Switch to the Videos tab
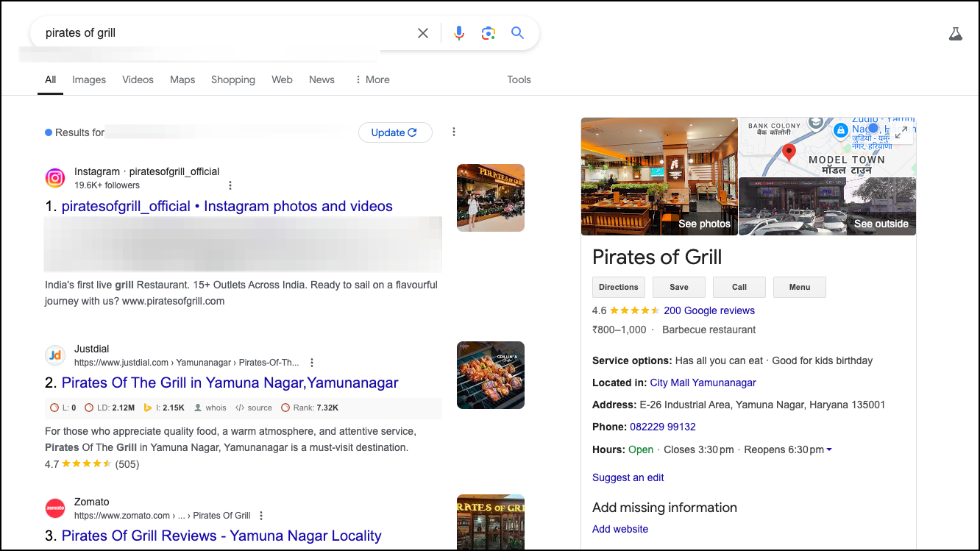The width and height of the screenshot is (980, 551). tap(138, 79)
